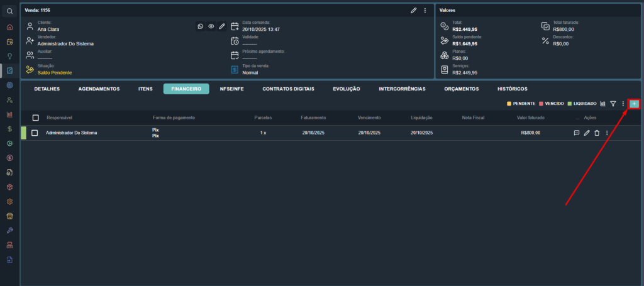The width and height of the screenshot is (644, 286).
Task: Open the filter funnel in financeiro toolbar
Action: pos(613,104)
